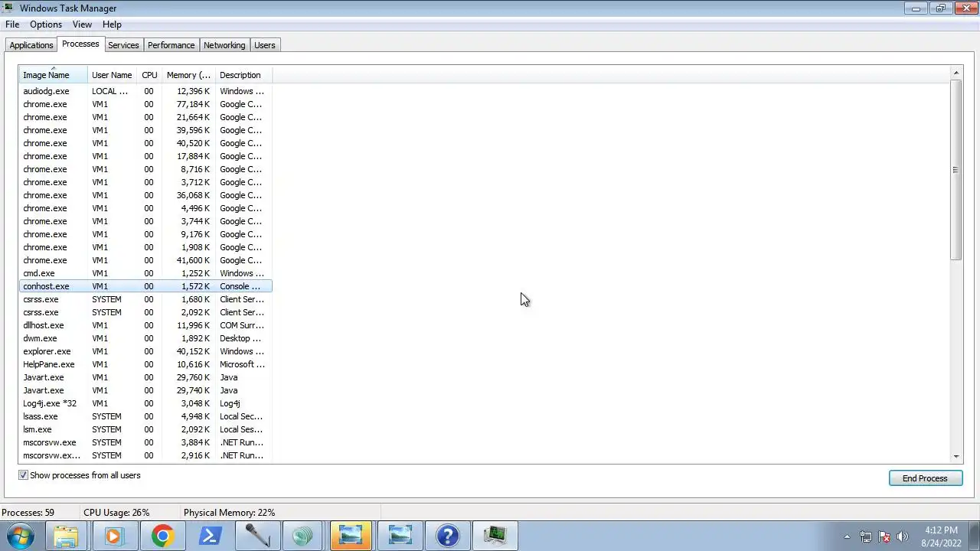Select the Log4j.exe *32 process row
Viewport: 980px width, 551px height.
pos(145,403)
